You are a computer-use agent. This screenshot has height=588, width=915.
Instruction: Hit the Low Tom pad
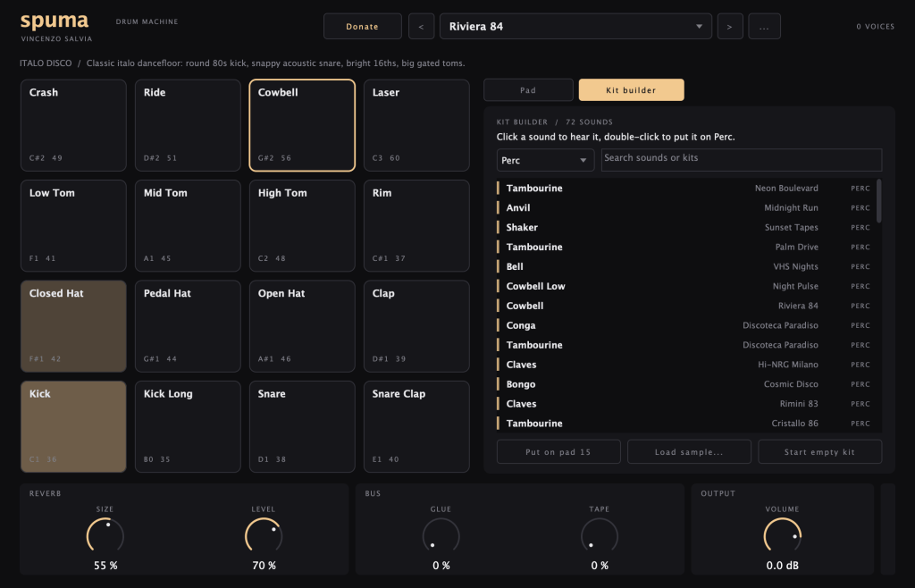[x=73, y=226]
